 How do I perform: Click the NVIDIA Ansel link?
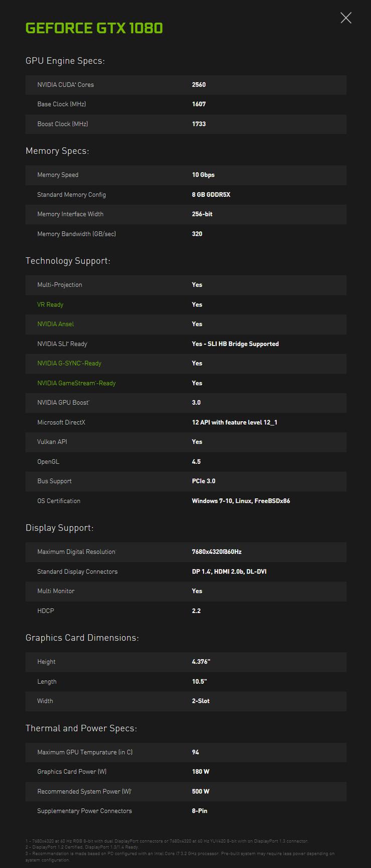click(x=56, y=324)
